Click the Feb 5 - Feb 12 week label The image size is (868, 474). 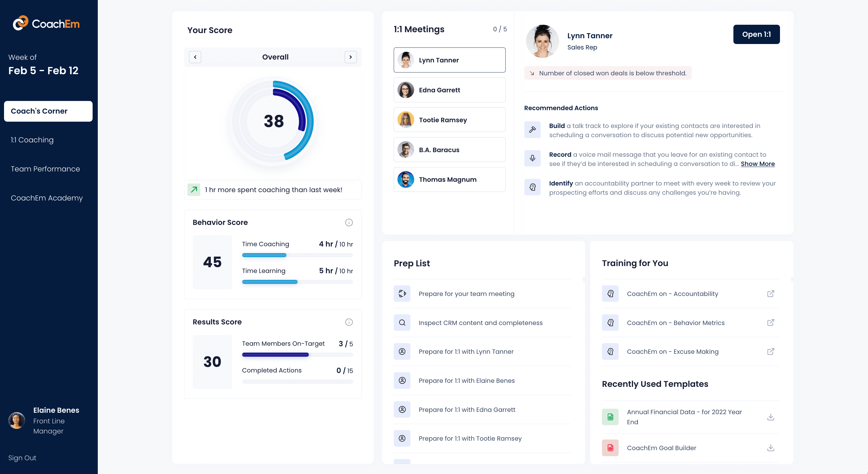pyautogui.click(x=43, y=70)
